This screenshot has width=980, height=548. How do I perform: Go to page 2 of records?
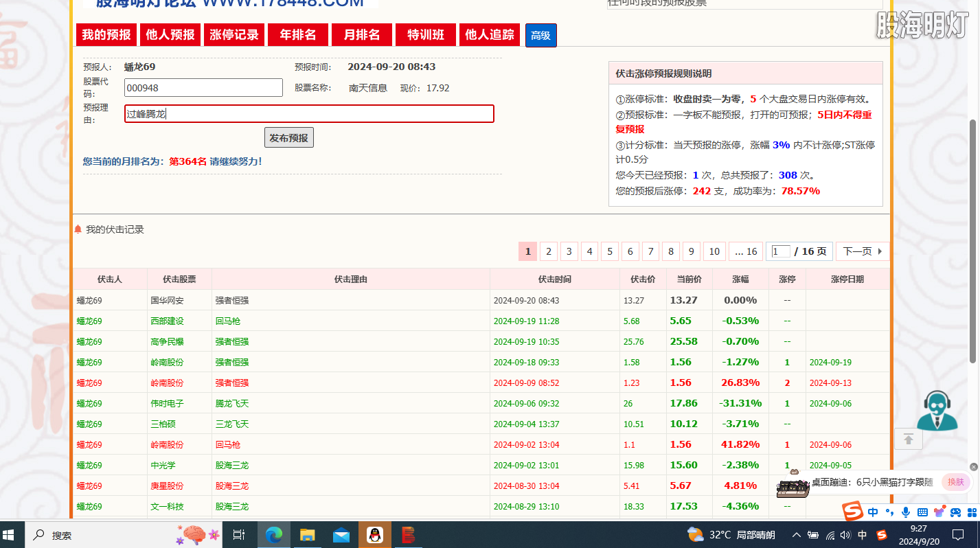(548, 251)
